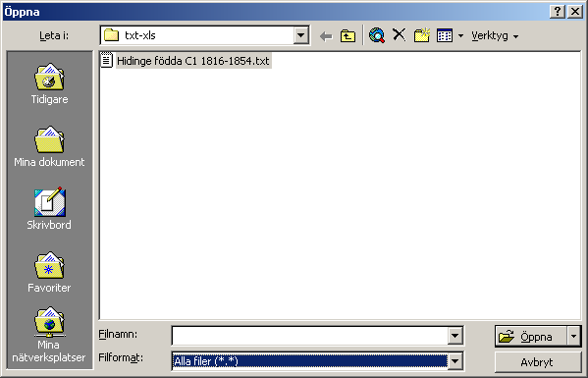Expand the Filformat dropdown arrow

click(454, 361)
